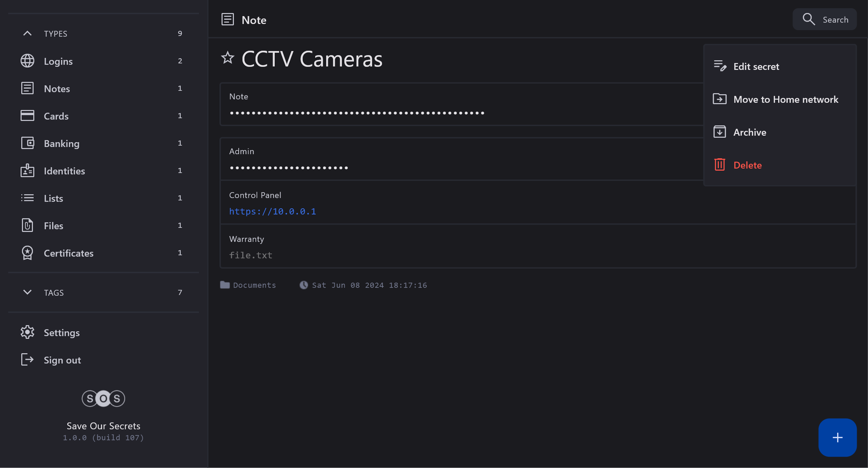Image resolution: width=868 pixels, height=468 pixels.
Task: Click the red Delete option
Action: pyautogui.click(x=747, y=165)
